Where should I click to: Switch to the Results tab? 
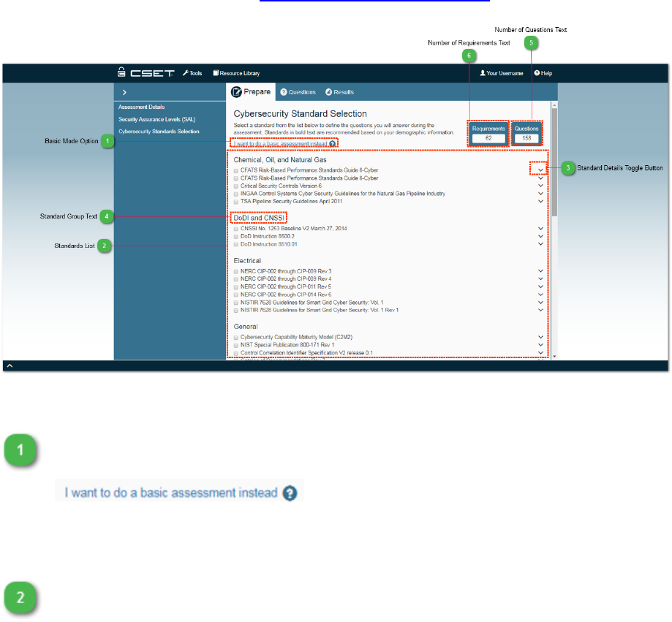pyautogui.click(x=339, y=92)
